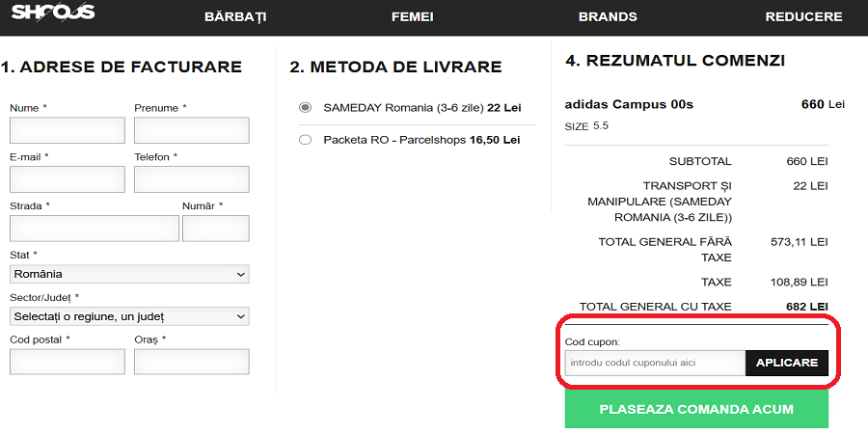
Task: Click the coupon code input box
Action: point(655,364)
